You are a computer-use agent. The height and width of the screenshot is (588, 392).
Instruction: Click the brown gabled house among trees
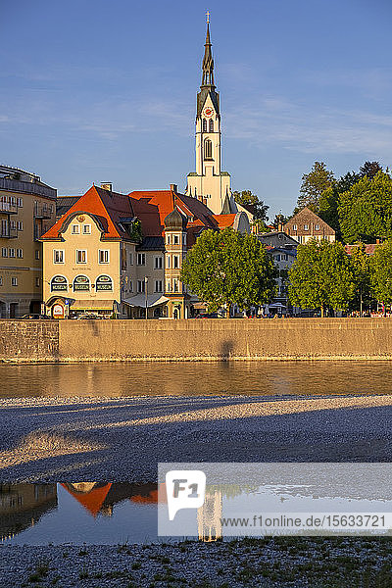point(309,226)
